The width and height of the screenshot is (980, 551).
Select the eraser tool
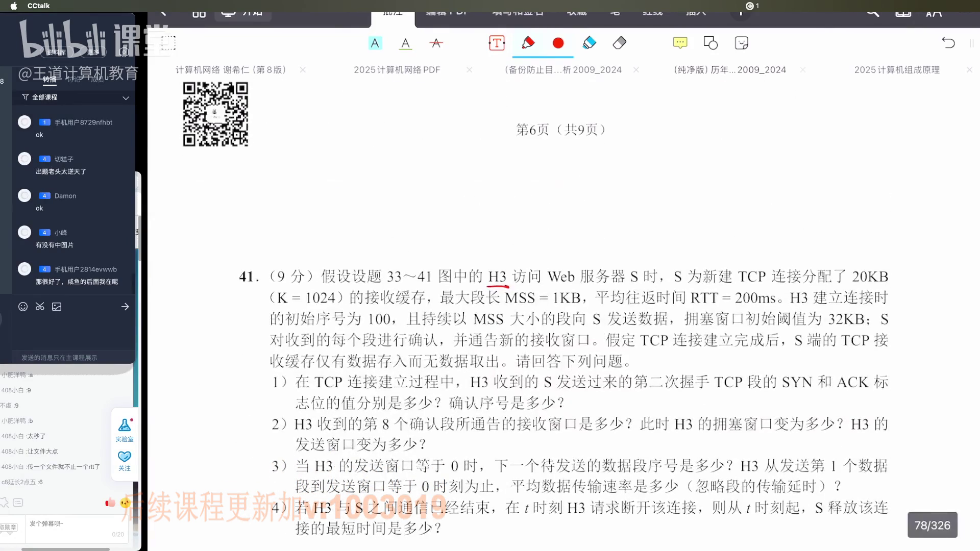point(619,43)
